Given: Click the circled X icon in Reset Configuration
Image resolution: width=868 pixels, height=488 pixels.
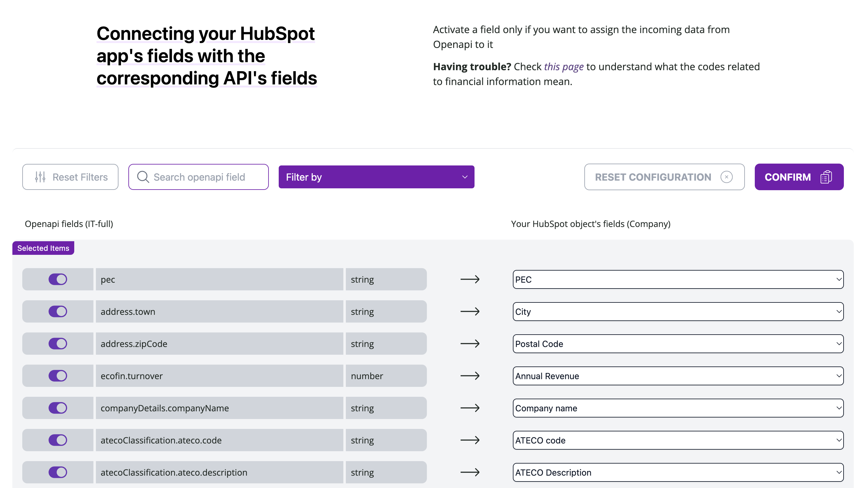Looking at the screenshot, I should tap(726, 177).
